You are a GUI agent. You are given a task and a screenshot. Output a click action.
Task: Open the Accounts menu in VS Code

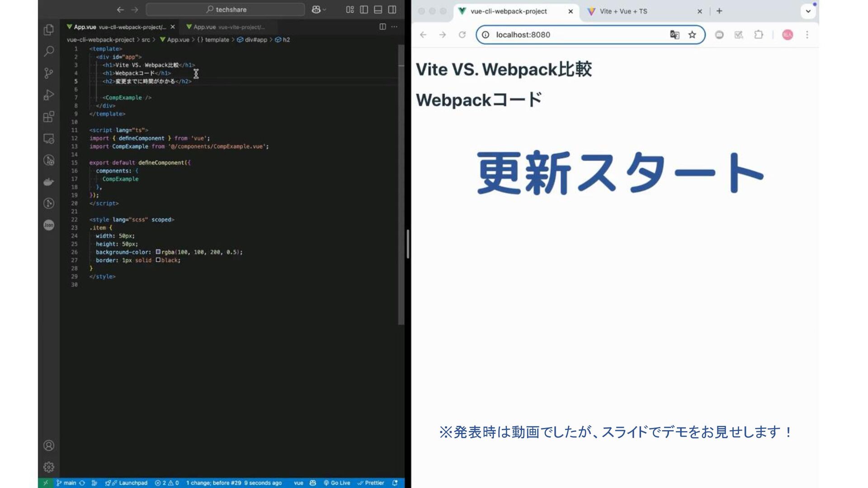49,446
